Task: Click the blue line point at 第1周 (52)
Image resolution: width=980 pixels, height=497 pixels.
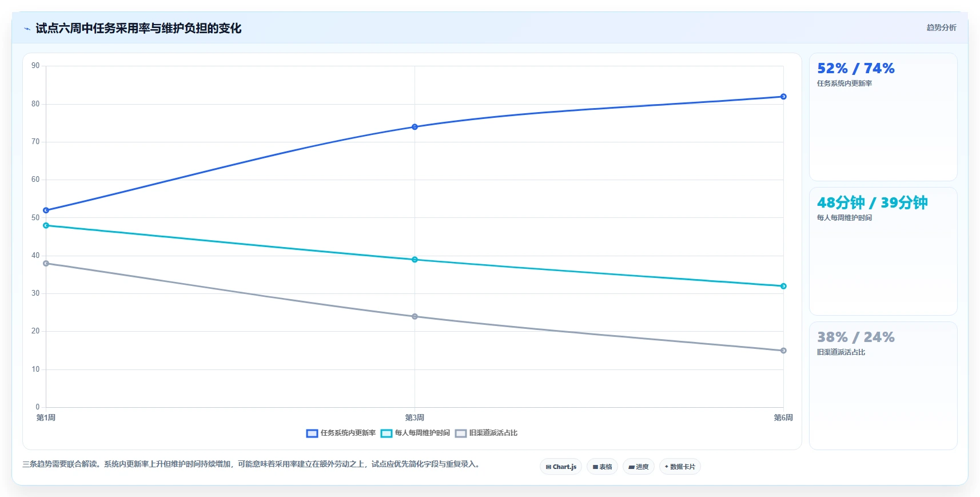Action: [x=46, y=210]
